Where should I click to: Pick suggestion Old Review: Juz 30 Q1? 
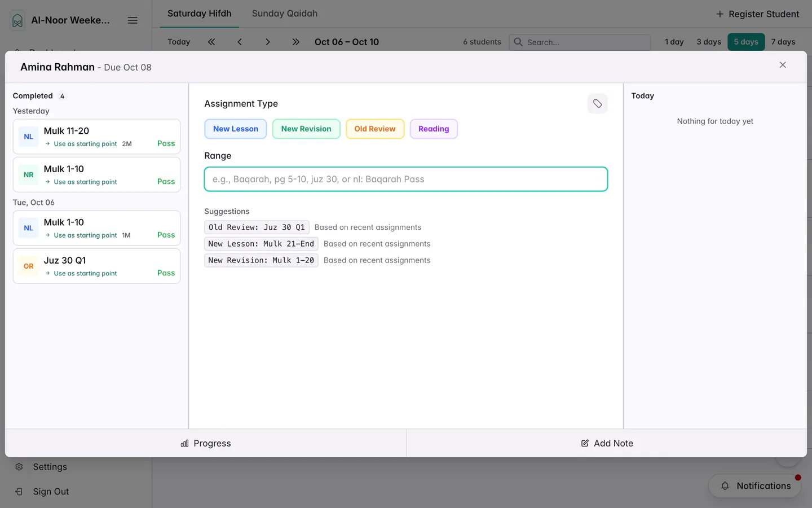(257, 227)
